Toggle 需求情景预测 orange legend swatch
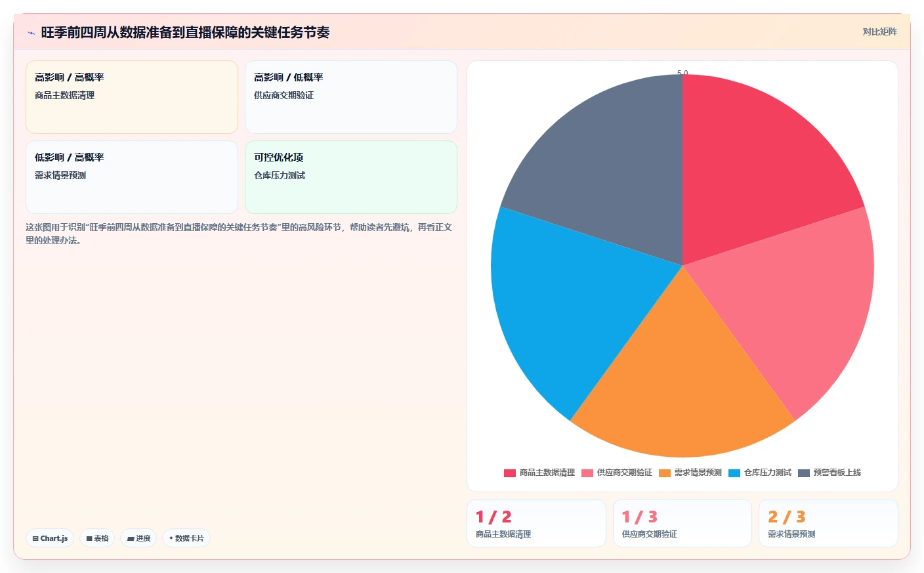Viewport: 924px width, 573px height. (x=665, y=473)
